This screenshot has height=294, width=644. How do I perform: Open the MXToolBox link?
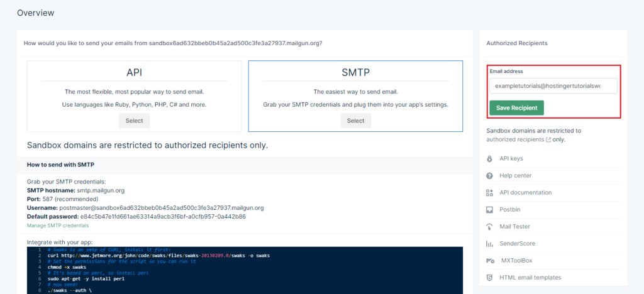click(517, 261)
